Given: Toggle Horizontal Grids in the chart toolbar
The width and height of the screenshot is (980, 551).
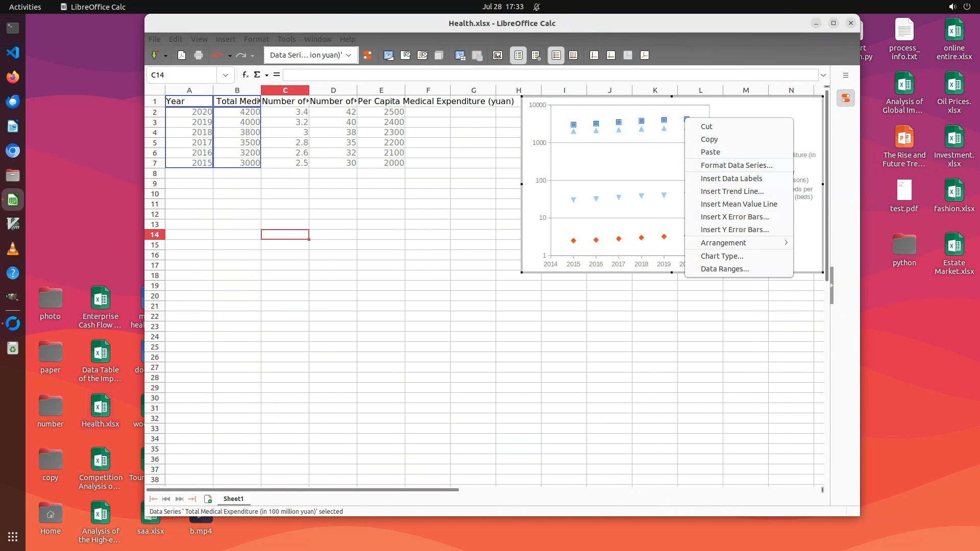Looking at the screenshot, I should [556, 55].
